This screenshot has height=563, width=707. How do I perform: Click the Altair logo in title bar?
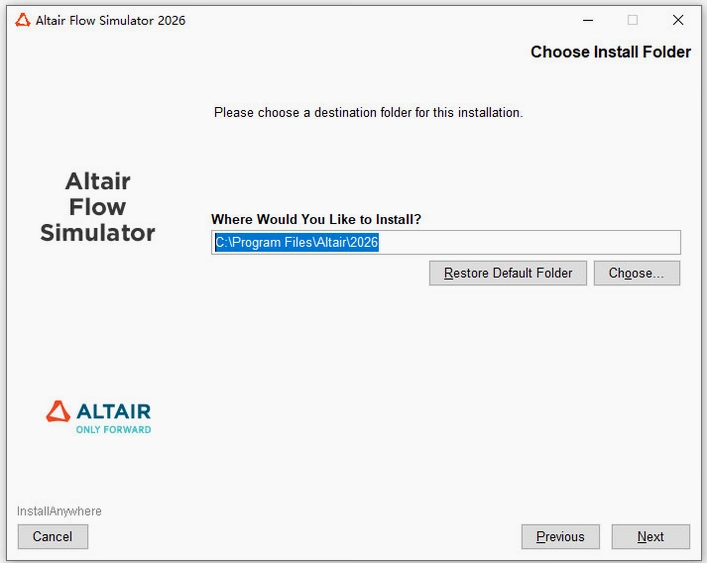click(x=23, y=20)
